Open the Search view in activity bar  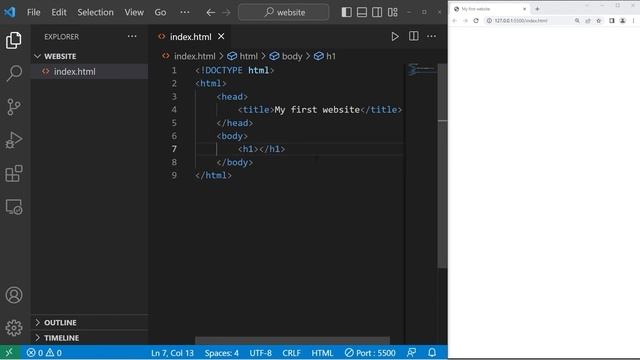tap(14, 73)
